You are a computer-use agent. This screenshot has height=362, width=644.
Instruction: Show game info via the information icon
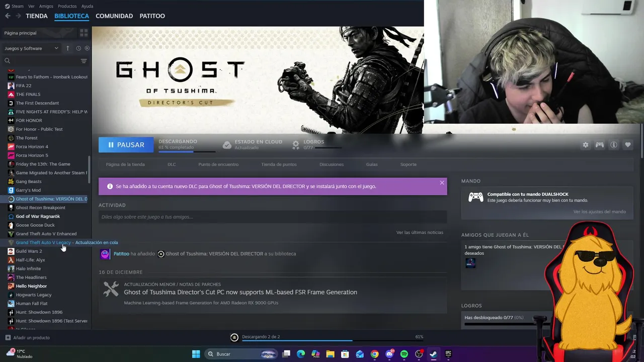click(x=614, y=145)
